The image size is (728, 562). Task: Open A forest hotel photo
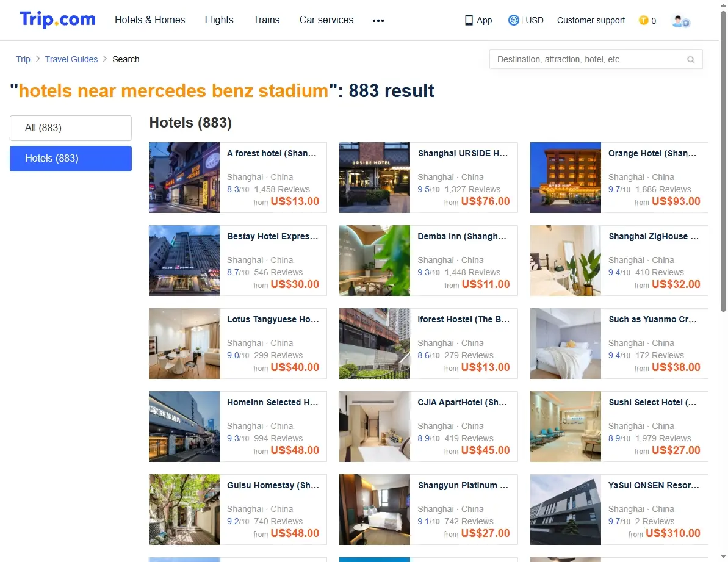pos(184,178)
